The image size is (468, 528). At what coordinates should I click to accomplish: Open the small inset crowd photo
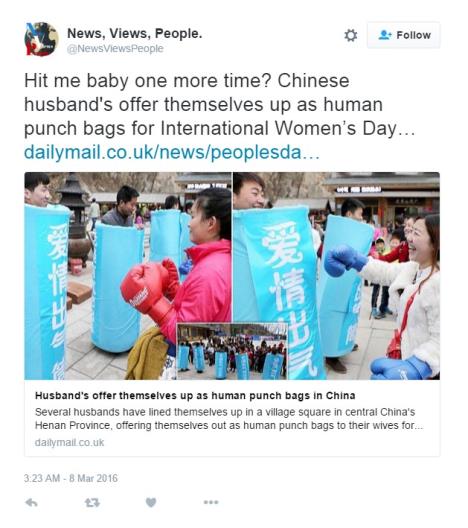232,351
